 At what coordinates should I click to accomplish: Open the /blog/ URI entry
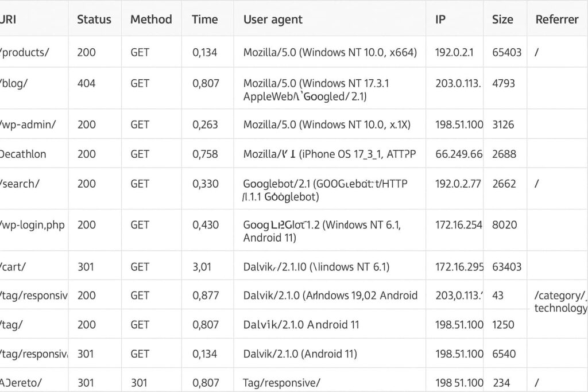point(15,83)
